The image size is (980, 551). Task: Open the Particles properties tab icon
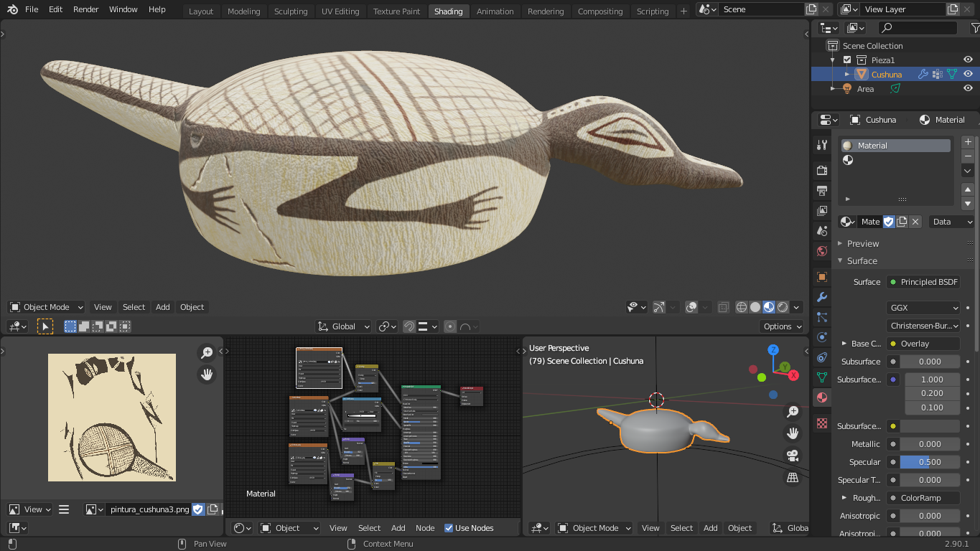pos(822,317)
